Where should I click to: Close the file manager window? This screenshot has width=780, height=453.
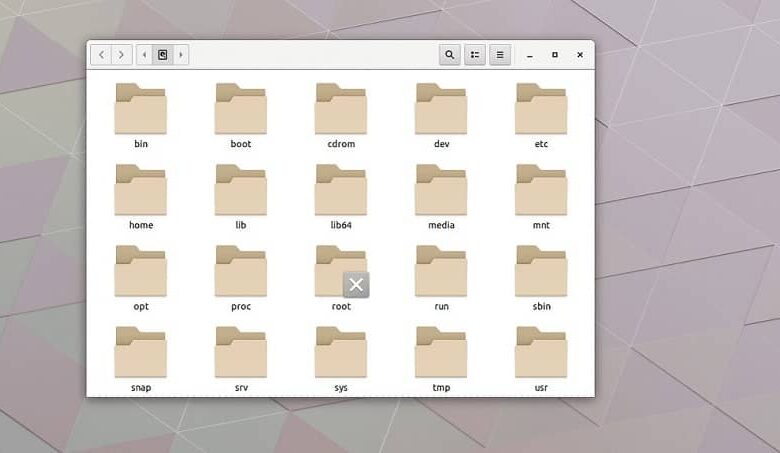pyautogui.click(x=580, y=55)
